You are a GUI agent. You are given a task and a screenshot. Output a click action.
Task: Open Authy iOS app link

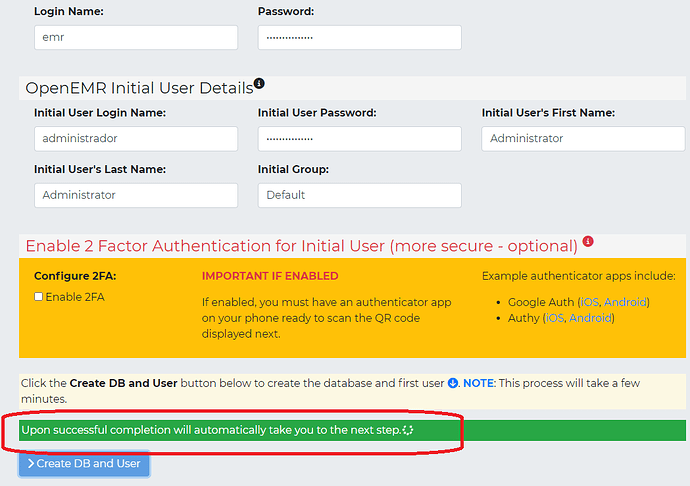point(554,318)
